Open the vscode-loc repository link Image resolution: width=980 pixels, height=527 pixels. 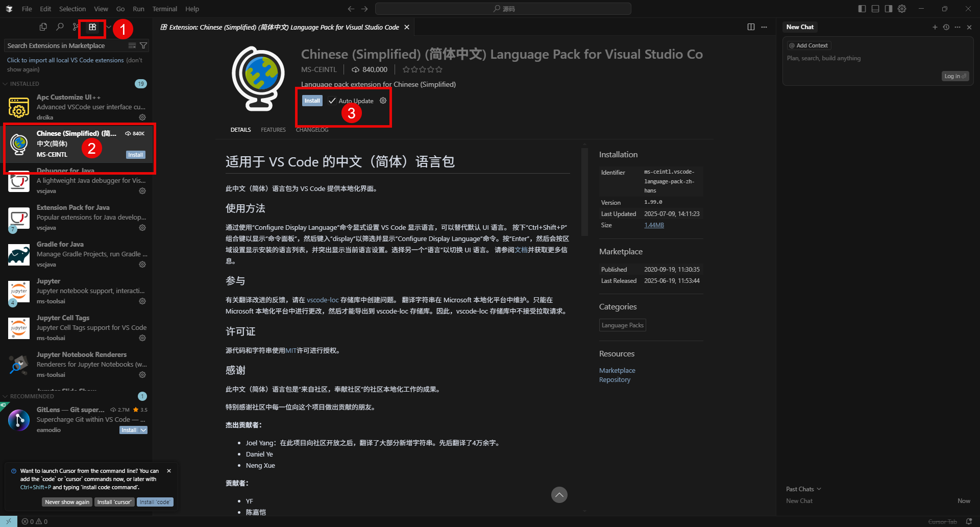323,300
